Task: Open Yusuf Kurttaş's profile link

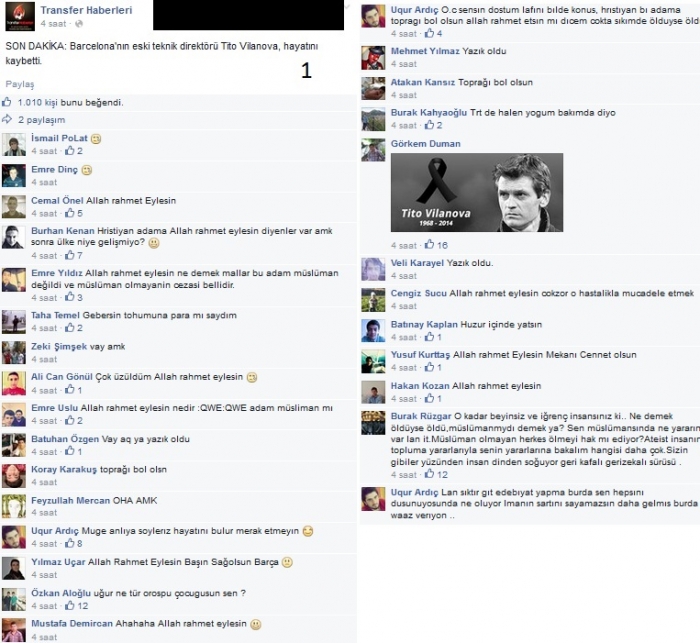Action: (420, 355)
